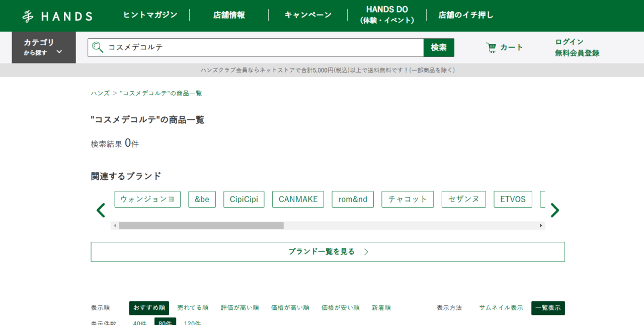
Task: Sort by 売れてる順
Action: pyautogui.click(x=193, y=308)
